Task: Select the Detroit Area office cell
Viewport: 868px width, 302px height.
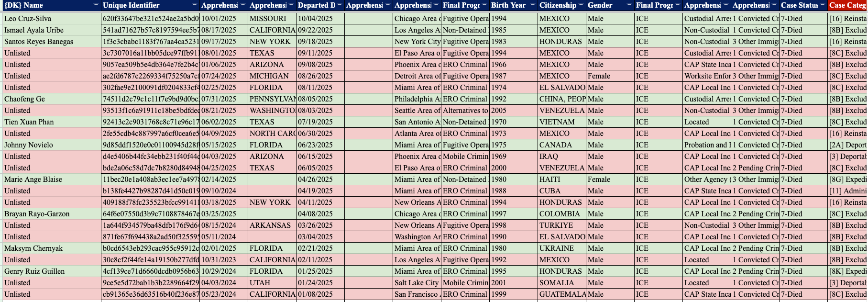Action: (417, 76)
